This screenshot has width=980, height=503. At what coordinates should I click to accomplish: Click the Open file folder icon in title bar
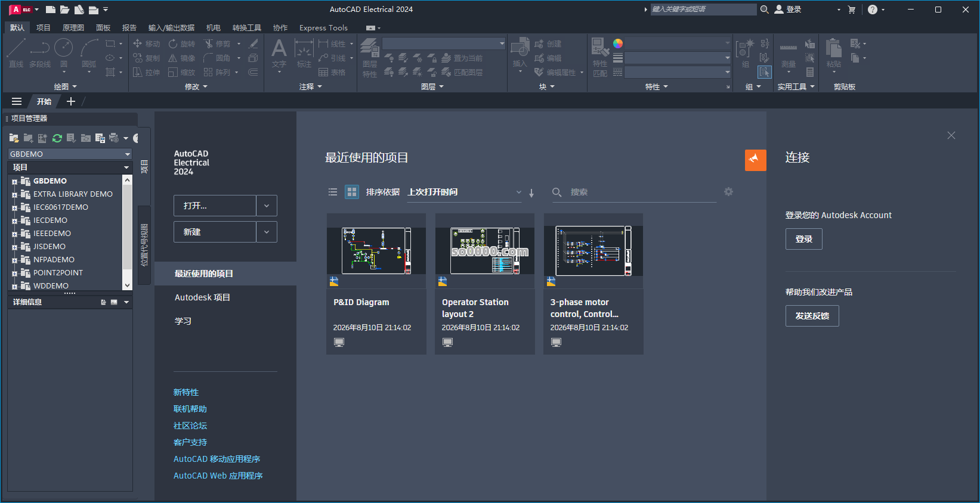click(64, 10)
